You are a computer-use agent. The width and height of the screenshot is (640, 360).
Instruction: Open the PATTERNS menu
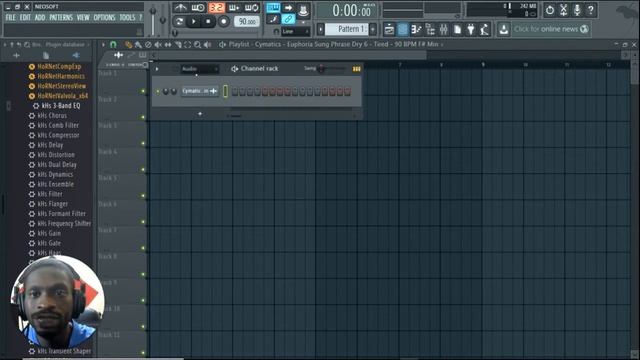[x=61, y=18]
